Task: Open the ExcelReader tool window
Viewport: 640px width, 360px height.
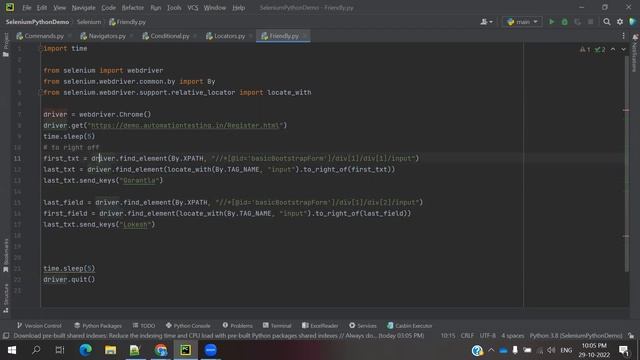Action: [x=320, y=326]
